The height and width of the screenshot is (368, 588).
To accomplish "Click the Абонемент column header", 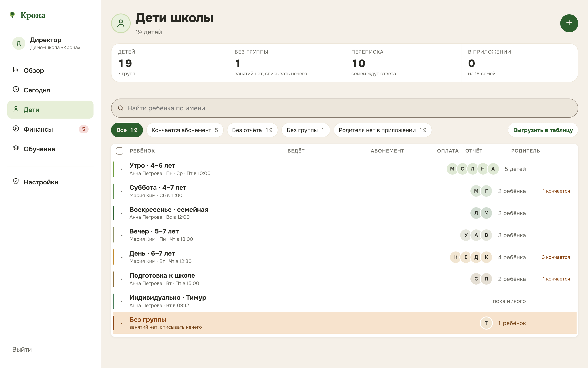I will pyautogui.click(x=387, y=151).
